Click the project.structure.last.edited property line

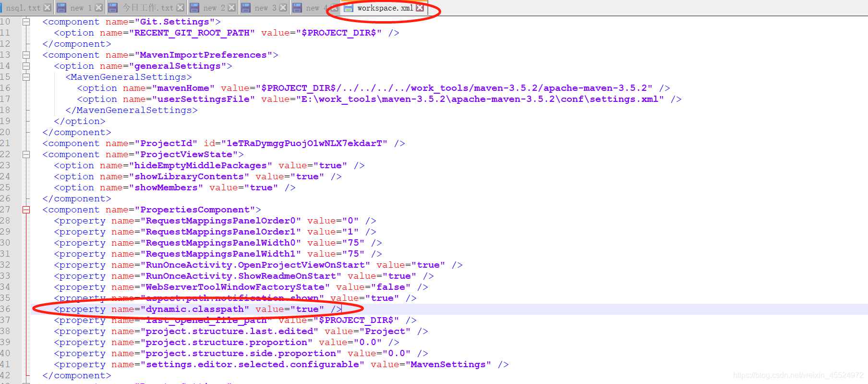[241, 331]
